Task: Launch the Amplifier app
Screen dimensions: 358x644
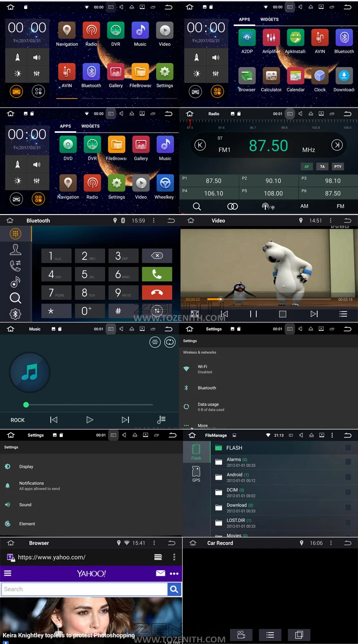Action: (271, 38)
